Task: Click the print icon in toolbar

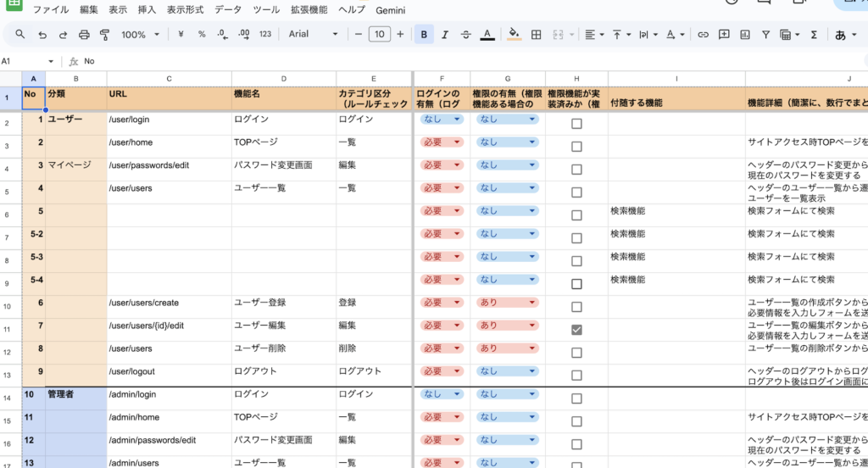Action: click(84, 35)
